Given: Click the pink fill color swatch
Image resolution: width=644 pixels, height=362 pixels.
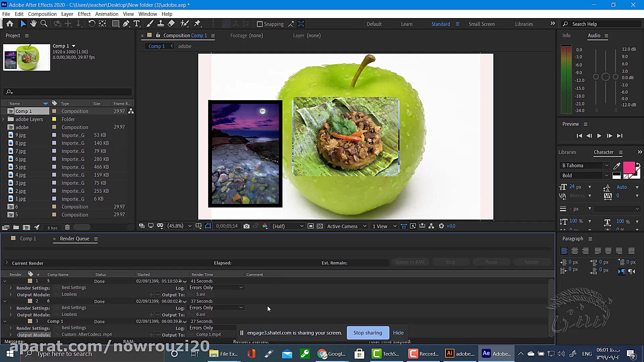Looking at the screenshot, I should pyautogui.click(x=629, y=167).
